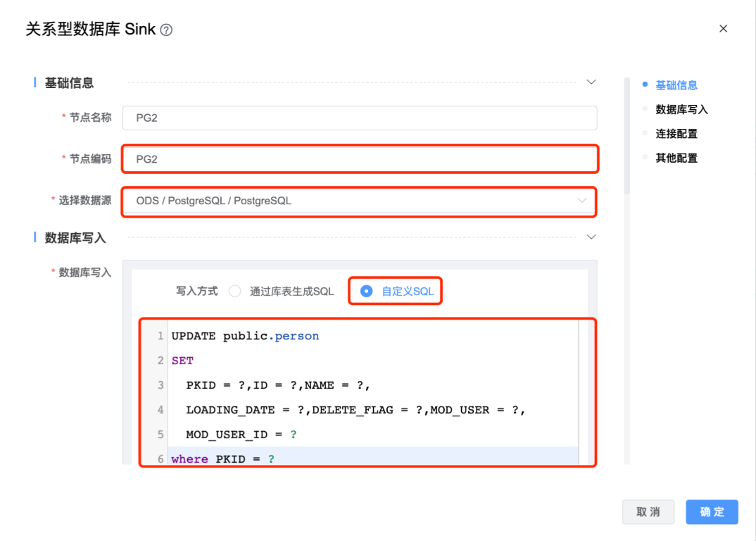
Task: Jump to 数据库写入 anchor link
Action: click(x=681, y=109)
